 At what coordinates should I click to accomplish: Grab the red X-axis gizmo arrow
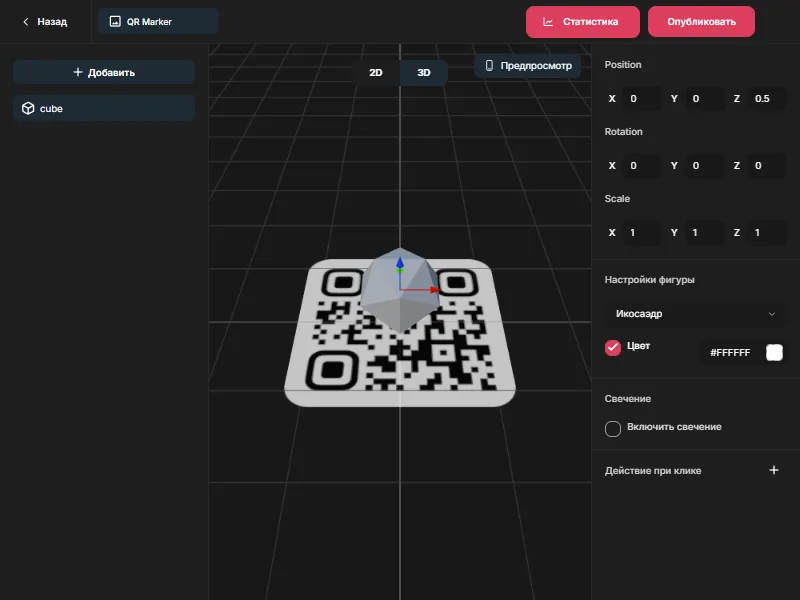click(x=434, y=290)
